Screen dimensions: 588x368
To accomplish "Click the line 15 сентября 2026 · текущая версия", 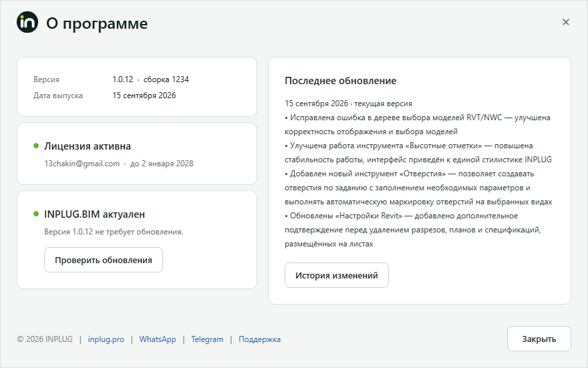I will point(348,104).
